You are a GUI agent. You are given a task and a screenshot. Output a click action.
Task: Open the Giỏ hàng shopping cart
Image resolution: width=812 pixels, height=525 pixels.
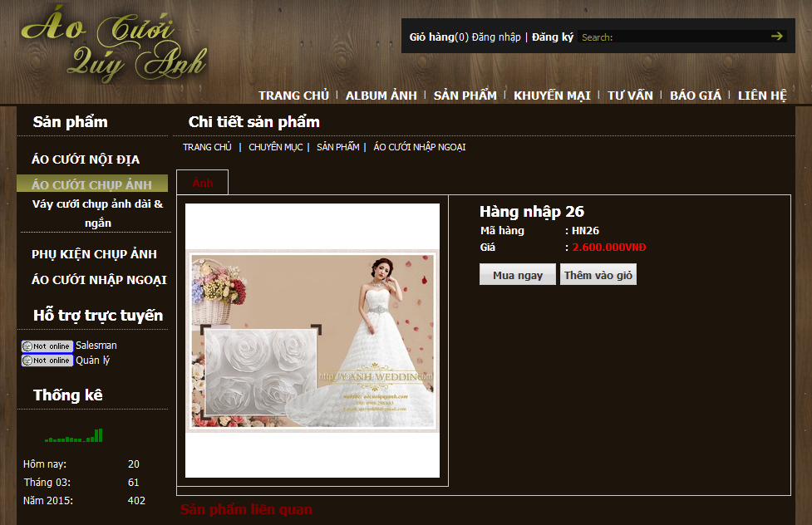point(432,37)
